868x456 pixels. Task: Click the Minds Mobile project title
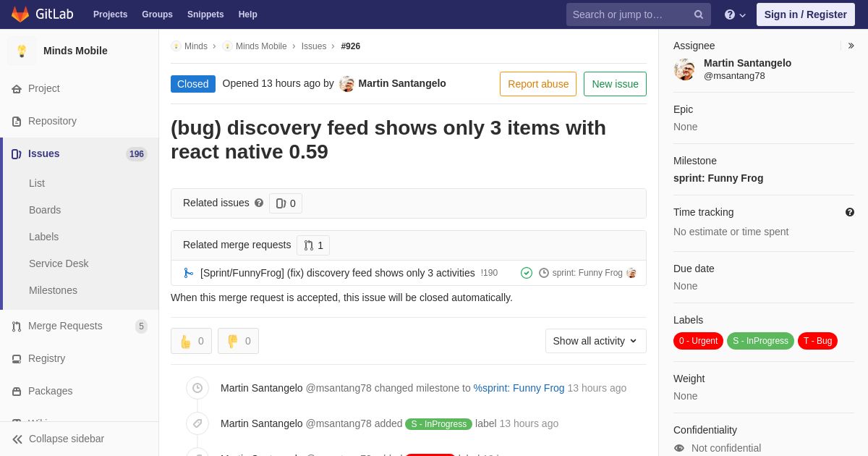pos(75,51)
